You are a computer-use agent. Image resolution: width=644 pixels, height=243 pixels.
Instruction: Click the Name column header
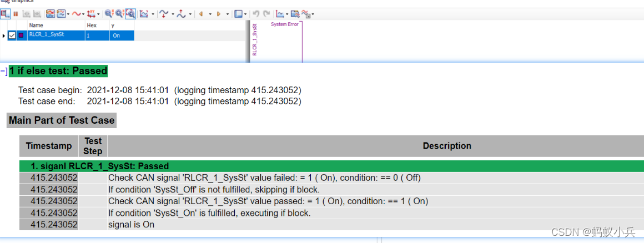pos(56,25)
